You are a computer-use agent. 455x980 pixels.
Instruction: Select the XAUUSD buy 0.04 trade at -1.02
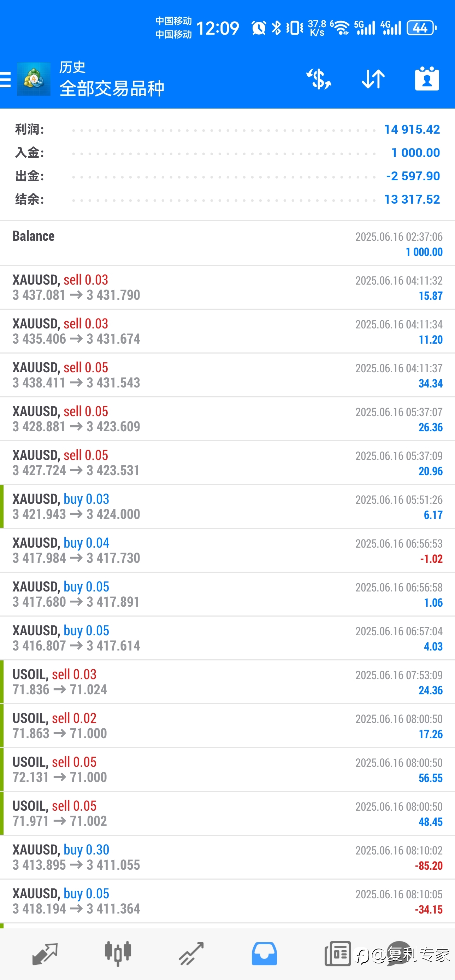point(227,550)
